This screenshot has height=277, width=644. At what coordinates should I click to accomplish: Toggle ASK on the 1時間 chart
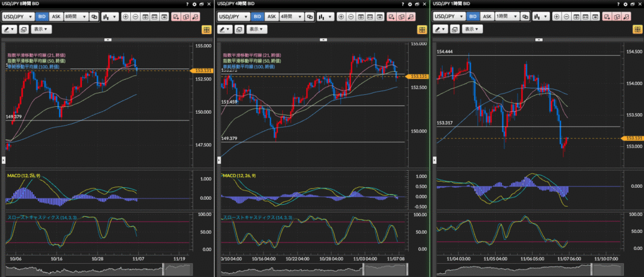coord(487,16)
